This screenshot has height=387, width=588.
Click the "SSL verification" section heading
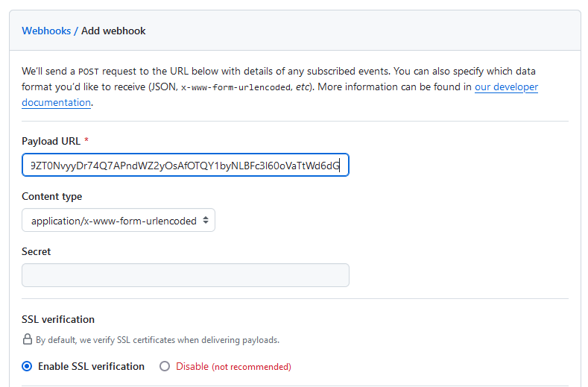click(58, 319)
